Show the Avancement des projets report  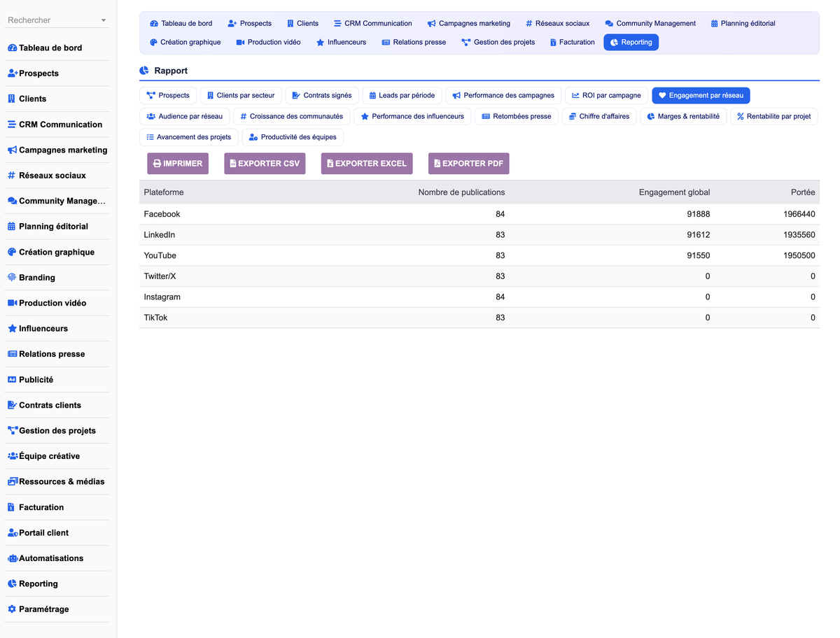click(189, 138)
